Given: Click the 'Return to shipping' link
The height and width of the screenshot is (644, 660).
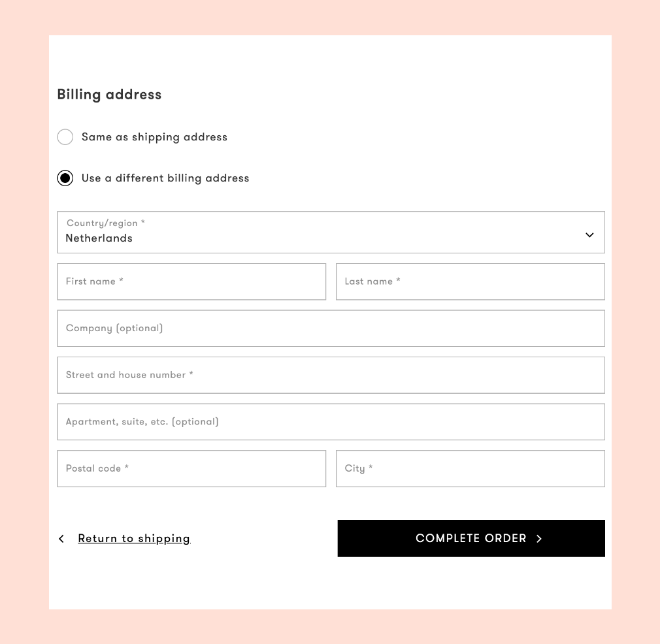Looking at the screenshot, I should (x=134, y=539).
